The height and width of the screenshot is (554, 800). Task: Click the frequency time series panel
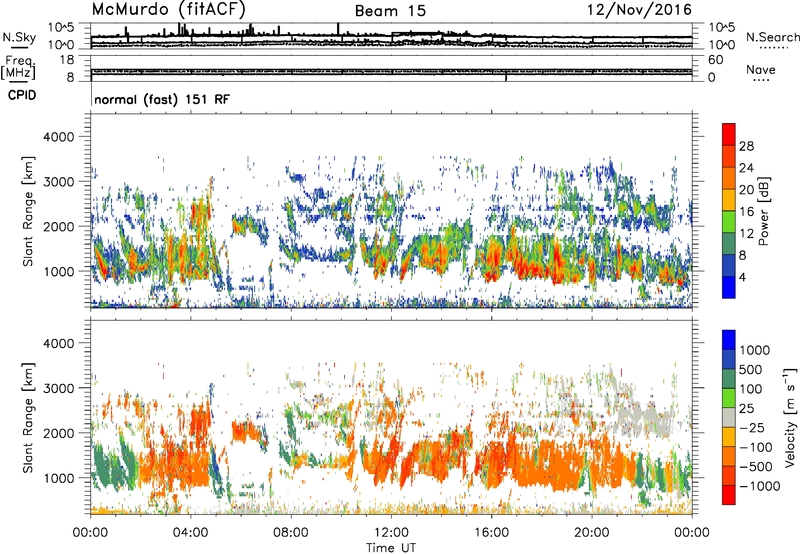391,68
